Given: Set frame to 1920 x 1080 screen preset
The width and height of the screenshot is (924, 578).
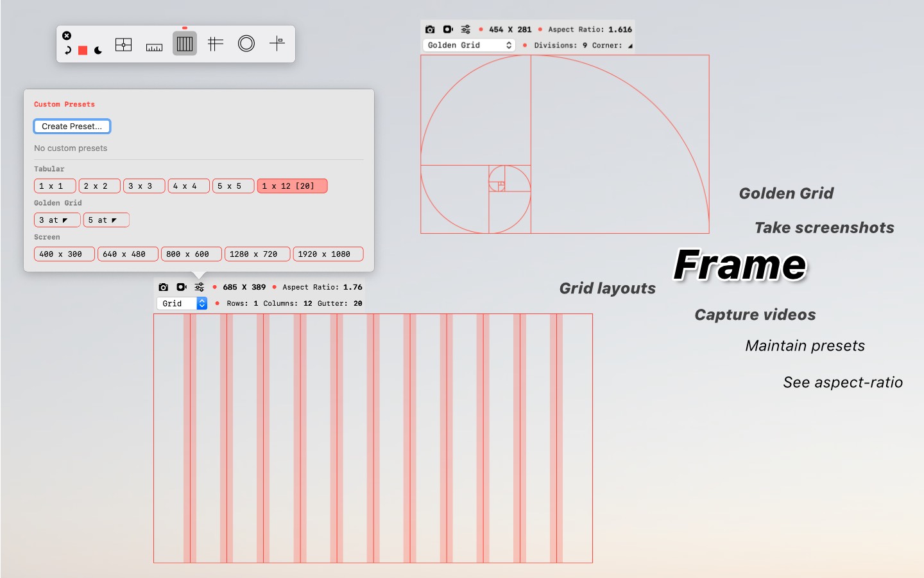Looking at the screenshot, I should pos(329,254).
